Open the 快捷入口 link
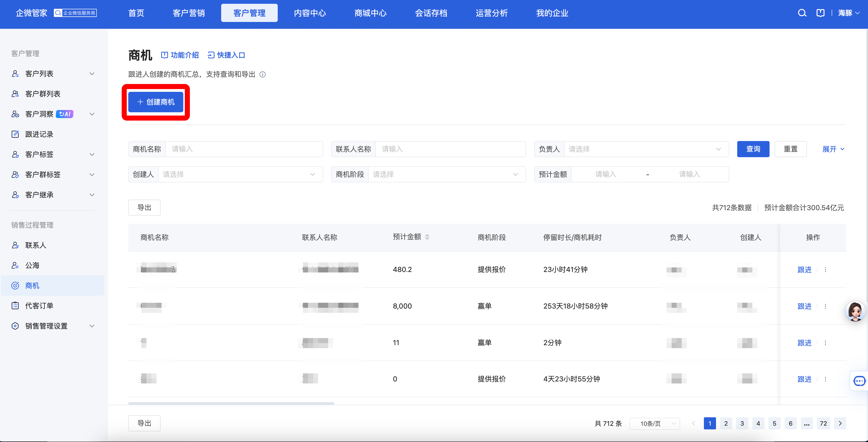The width and height of the screenshot is (868, 442). click(226, 55)
